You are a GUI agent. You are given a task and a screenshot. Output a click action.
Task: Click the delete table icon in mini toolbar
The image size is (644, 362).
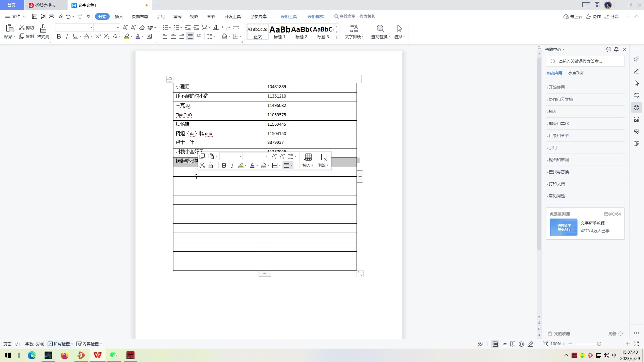pos(323,157)
